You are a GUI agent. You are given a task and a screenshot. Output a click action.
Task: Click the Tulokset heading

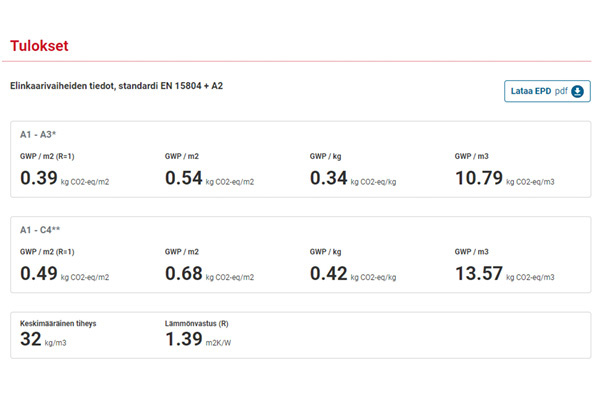39,46
